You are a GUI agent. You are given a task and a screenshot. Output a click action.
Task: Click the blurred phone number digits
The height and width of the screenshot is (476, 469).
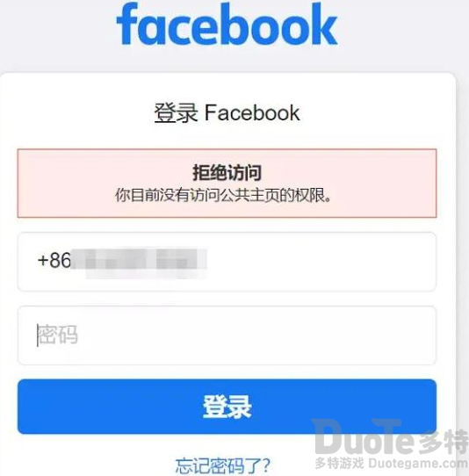click(x=139, y=262)
